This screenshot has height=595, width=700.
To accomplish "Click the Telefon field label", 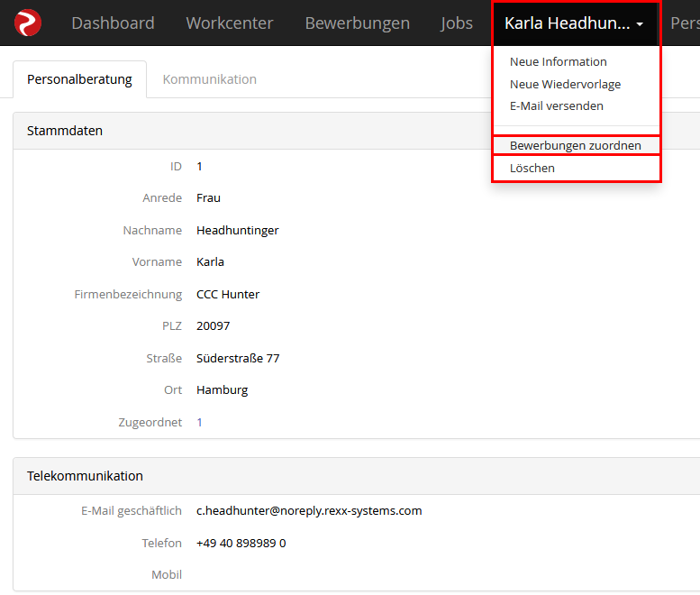I will (x=161, y=544).
